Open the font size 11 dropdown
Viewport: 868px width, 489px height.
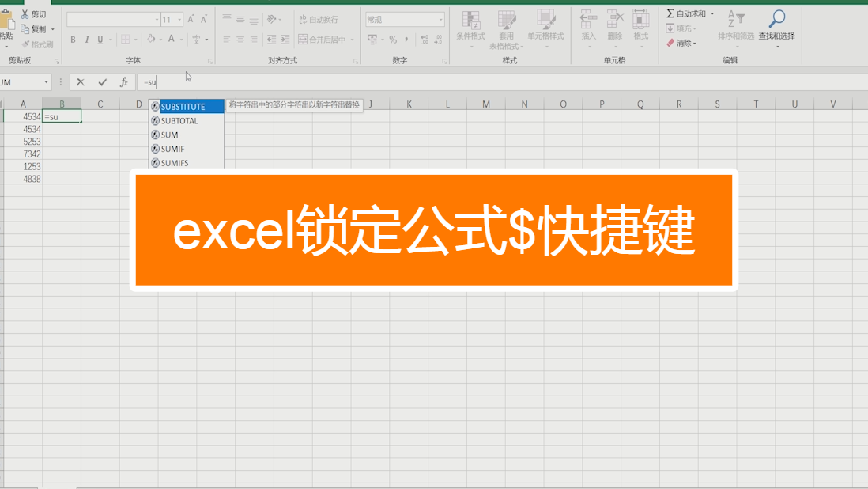179,20
